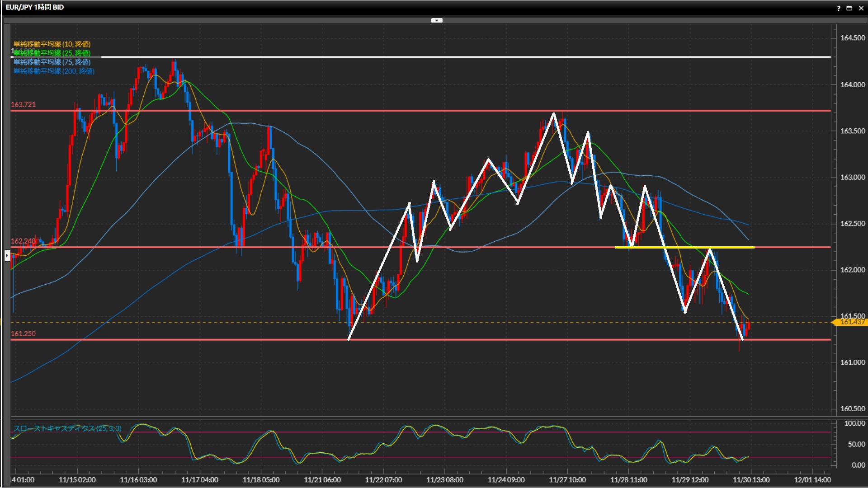Click the 163.721 horizontal line label
868x488 pixels.
coord(23,104)
